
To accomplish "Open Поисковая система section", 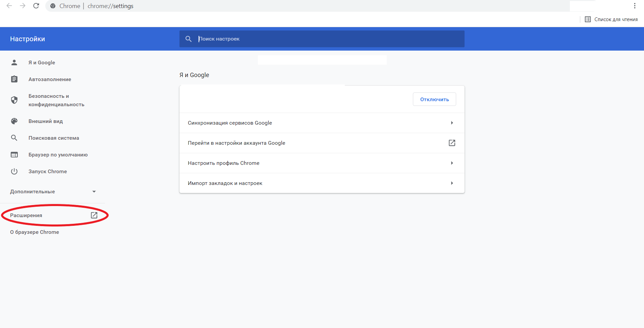I will [54, 138].
